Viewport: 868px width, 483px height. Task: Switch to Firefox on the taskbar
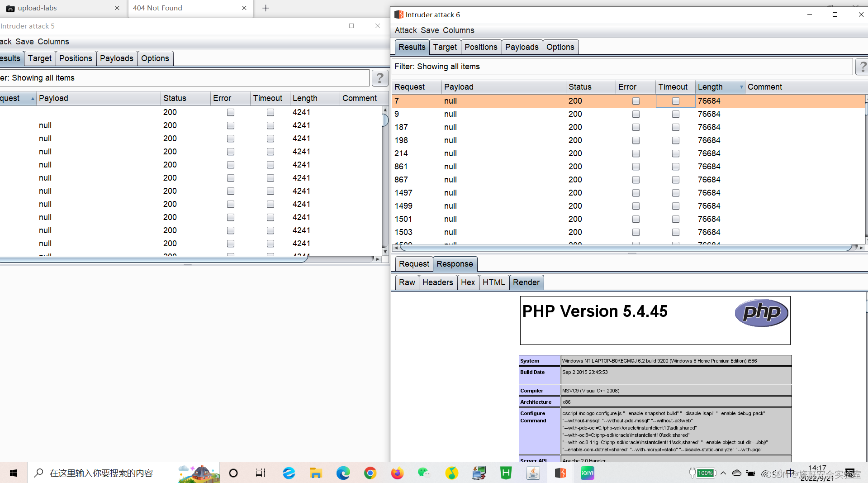pos(397,473)
